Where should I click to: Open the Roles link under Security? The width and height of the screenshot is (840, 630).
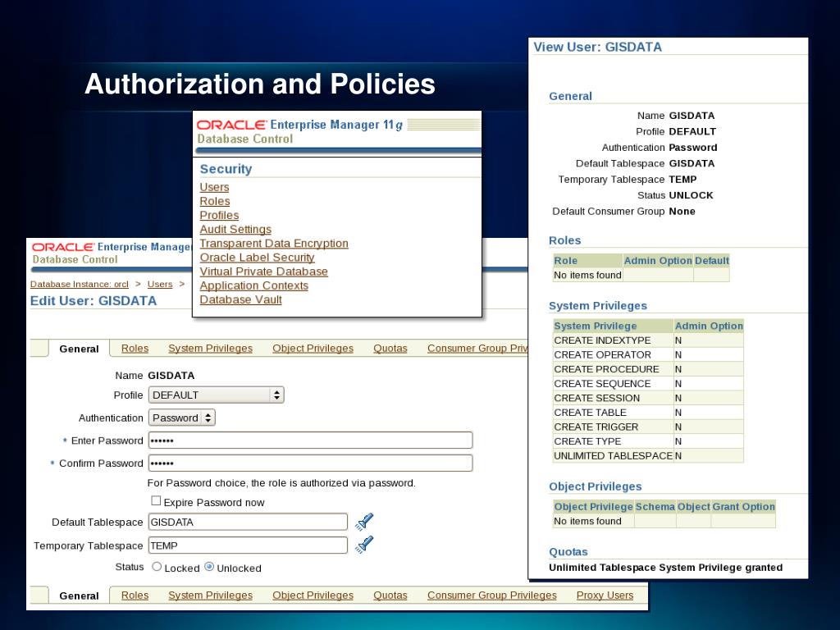215,201
